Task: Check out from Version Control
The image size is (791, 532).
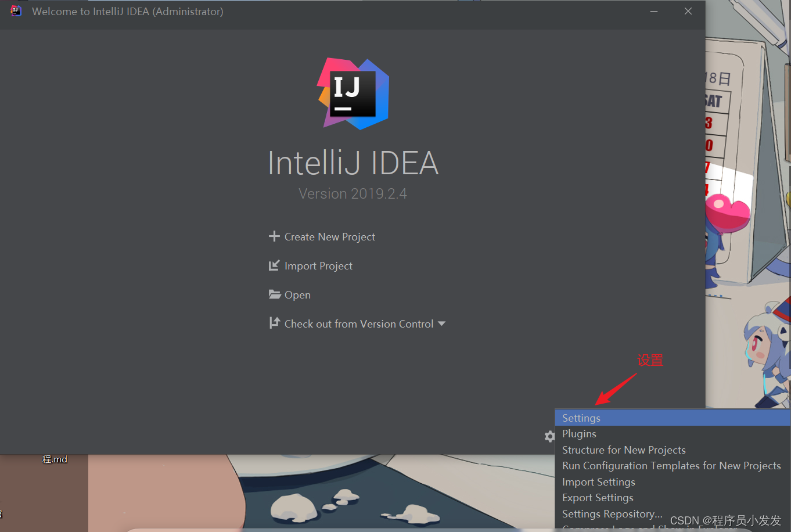Action: (359, 324)
